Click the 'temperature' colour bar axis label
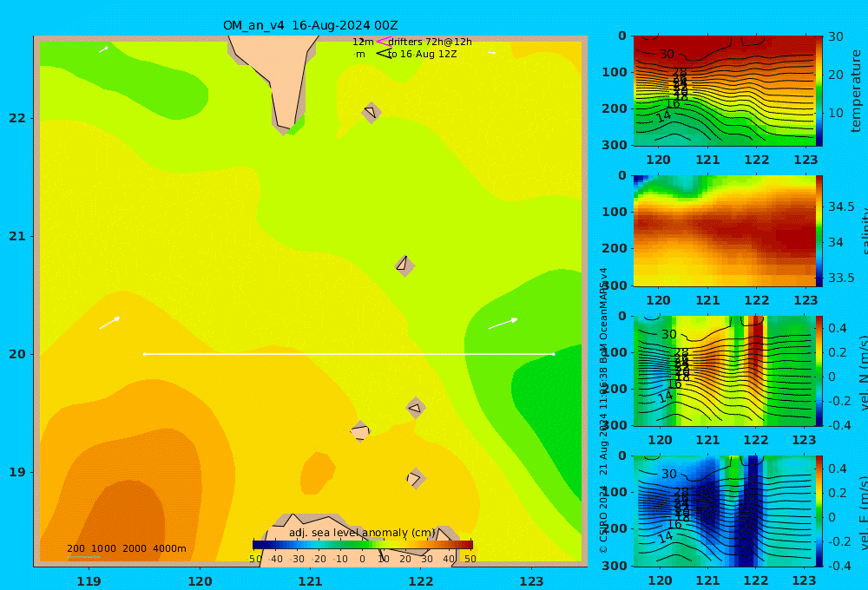 (x=856, y=91)
